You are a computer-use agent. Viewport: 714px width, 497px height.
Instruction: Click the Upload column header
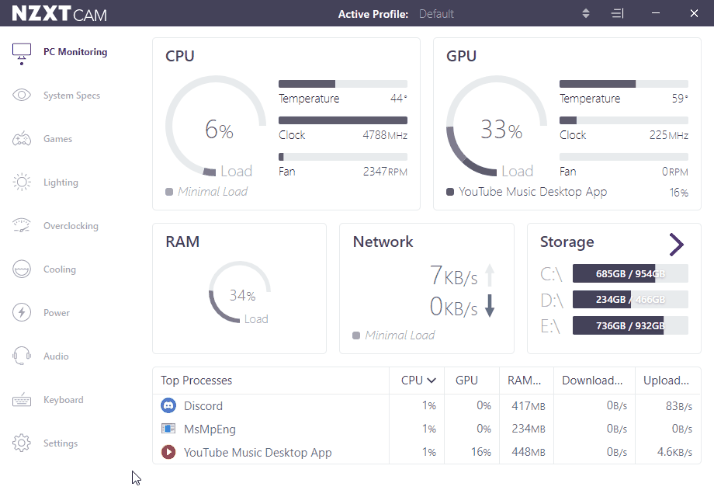[667, 380]
